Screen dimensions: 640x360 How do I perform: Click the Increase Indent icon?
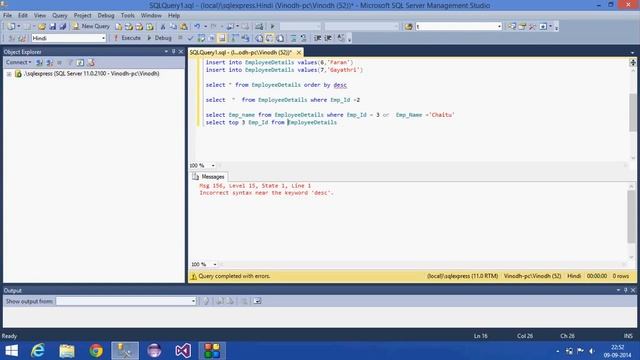328,38
